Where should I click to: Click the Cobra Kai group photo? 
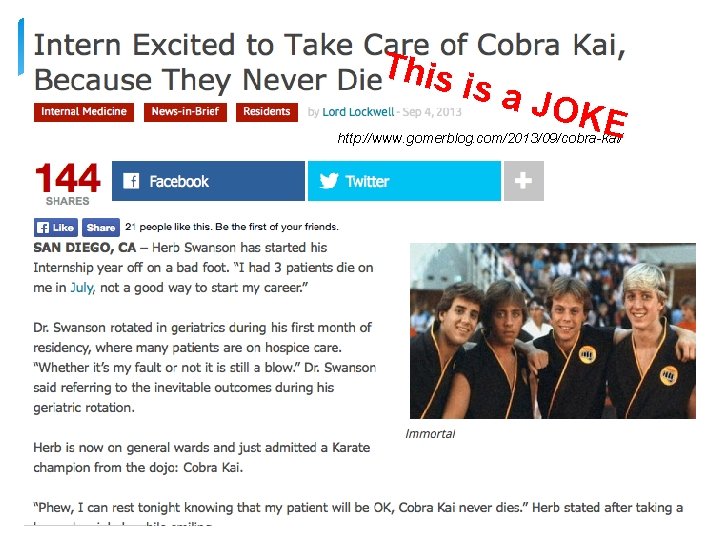[552, 331]
